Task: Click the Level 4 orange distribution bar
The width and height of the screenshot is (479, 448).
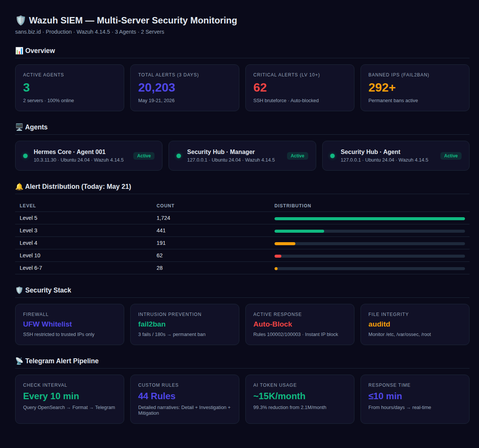Action: click(285, 244)
